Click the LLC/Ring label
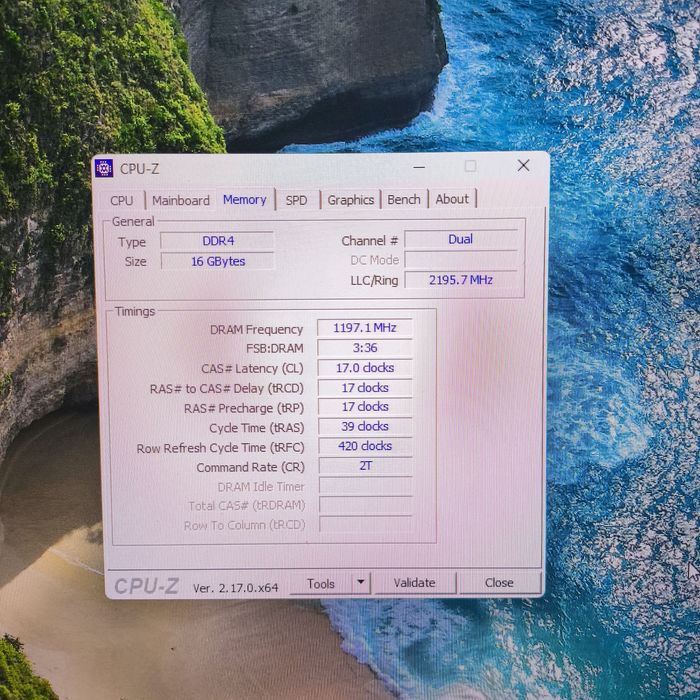Screen dimensions: 700x700 pos(374,281)
